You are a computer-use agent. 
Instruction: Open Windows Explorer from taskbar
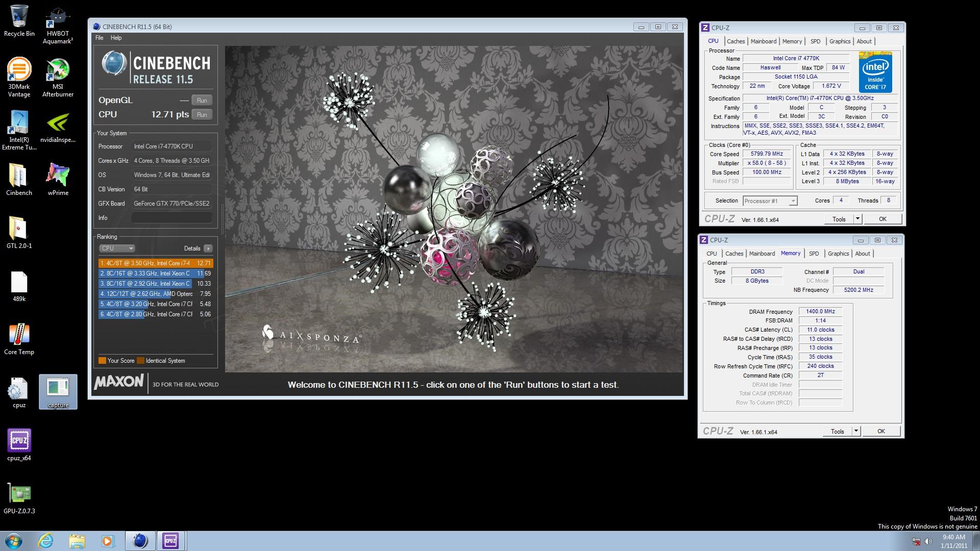pos(77,540)
